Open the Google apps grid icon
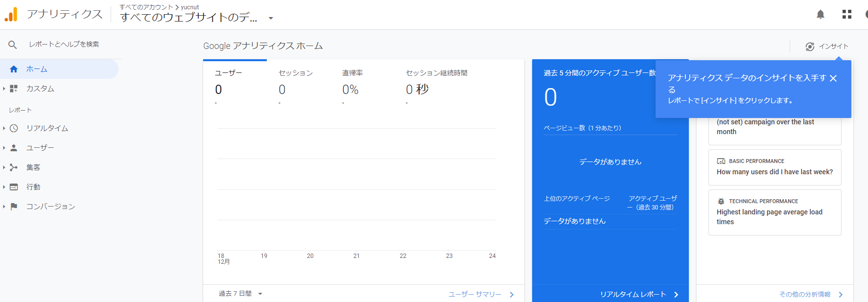 [847, 14]
